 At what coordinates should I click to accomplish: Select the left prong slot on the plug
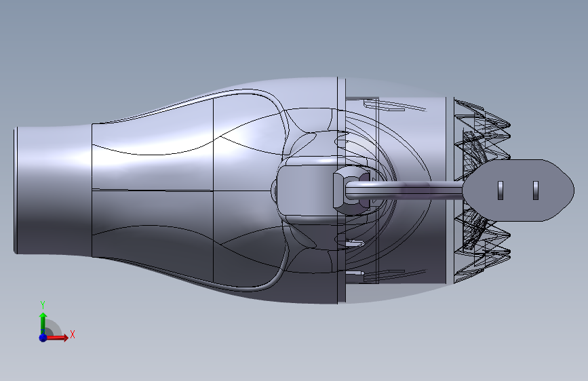[x=501, y=190]
